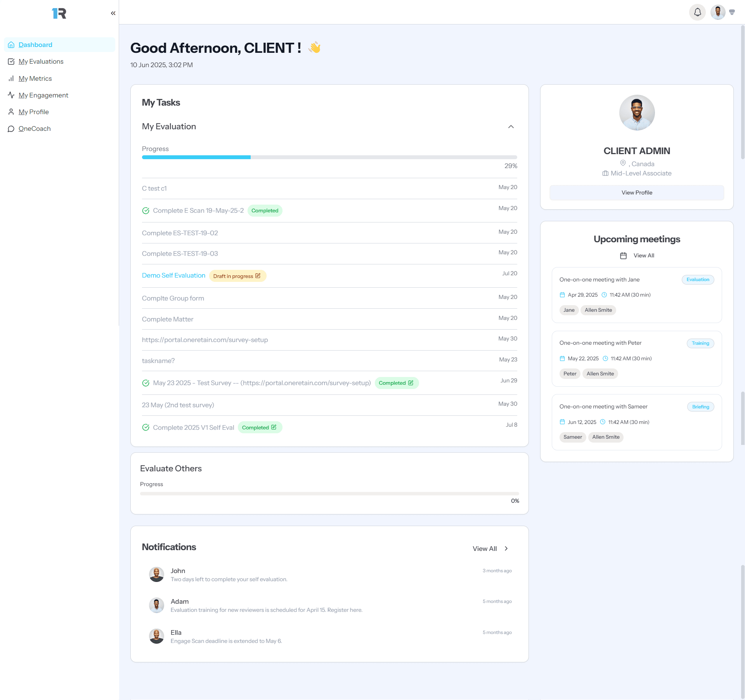Click the Evaluate Others progress bar

pyautogui.click(x=329, y=493)
